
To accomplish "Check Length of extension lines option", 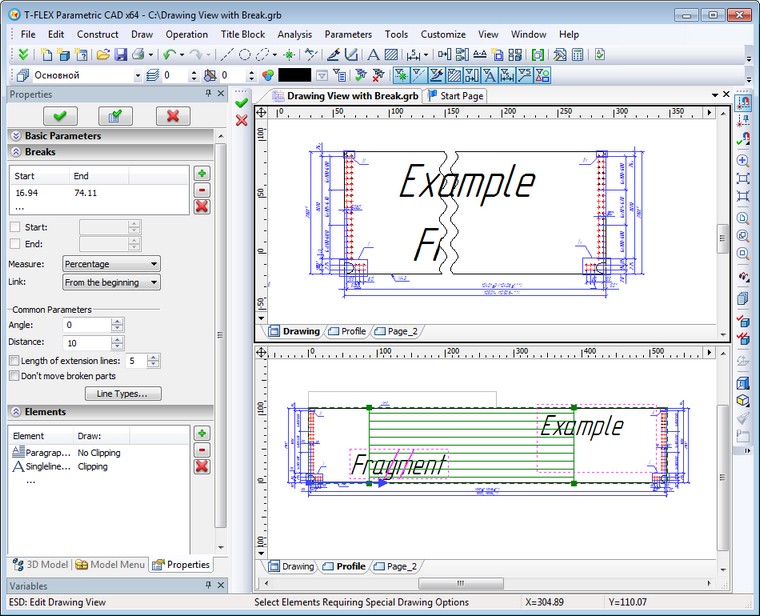I will (14, 360).
